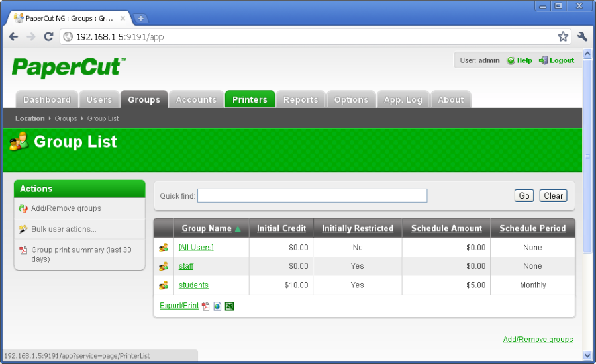Click Bulk user actions link
This screenshot has height=364, width=596.
[64, 229]
